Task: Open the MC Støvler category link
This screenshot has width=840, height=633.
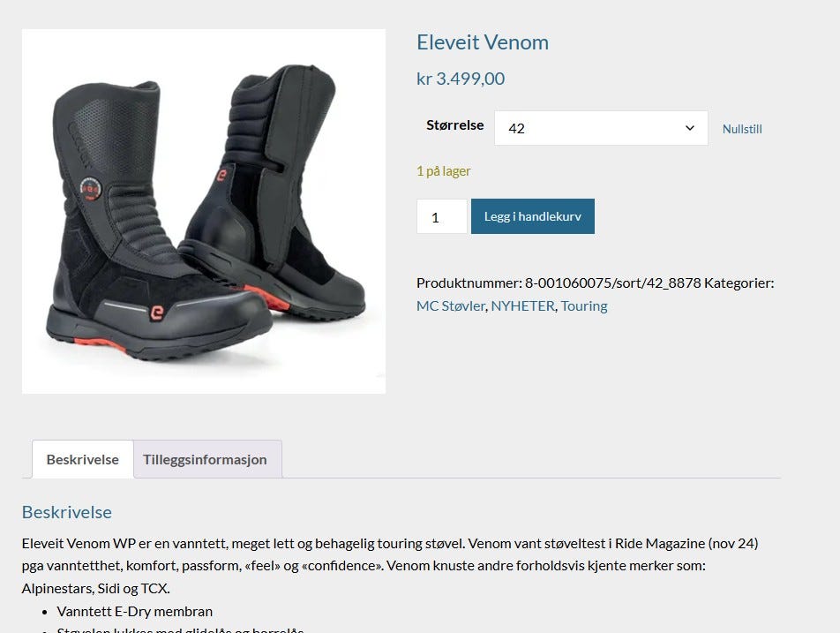Action: click(x=451, y=306)
